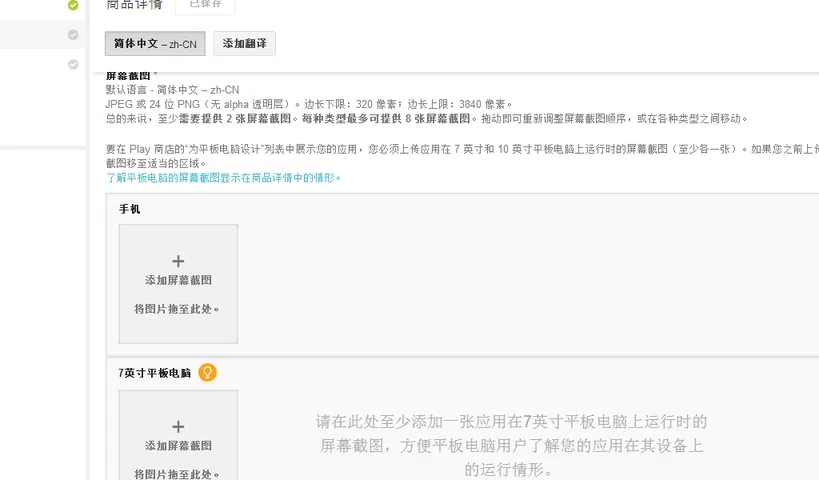The image size is (819, 480).
Task: Click the 商品详情 page heading
Action: 134,5
